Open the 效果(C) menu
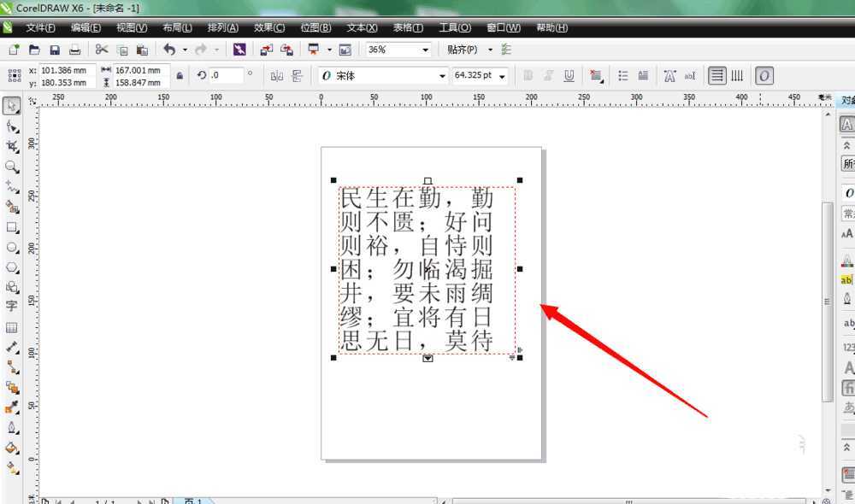The height and width of the screenshot is (504, 855). (x=269, y=28)
